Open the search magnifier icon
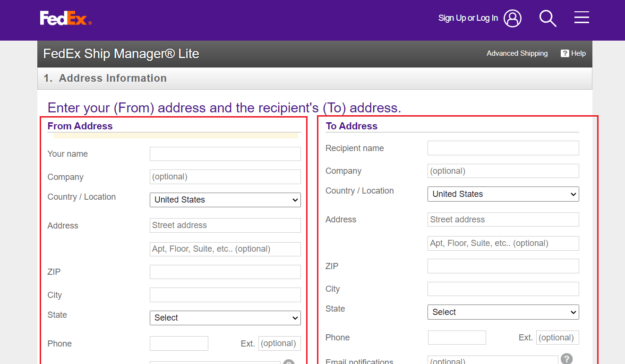Image resolution: width=625 pixels, height=364 pixels. click(x=548, y=18)
